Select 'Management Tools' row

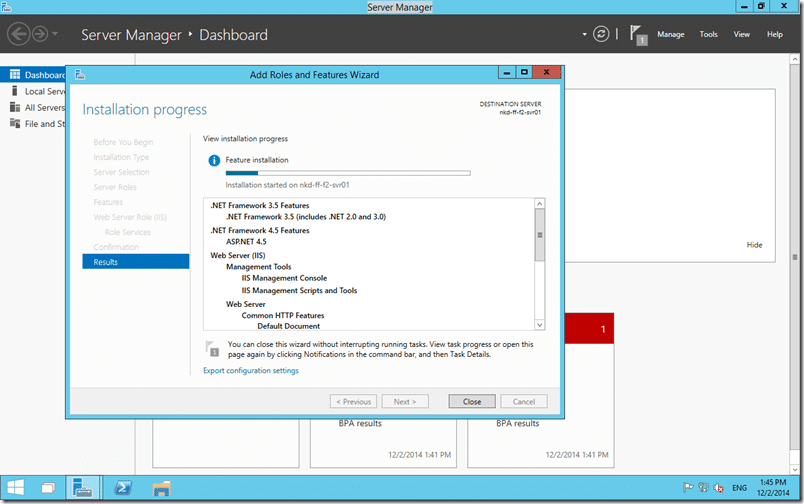point(258,267)
